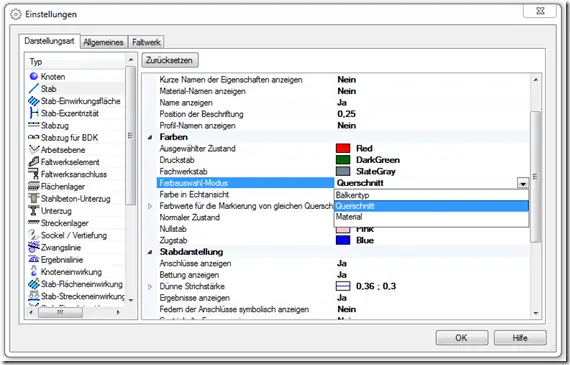Click the DarkGreen swatch for Druckstab
This screenshot has width=570, height=365.
point(343,160)
